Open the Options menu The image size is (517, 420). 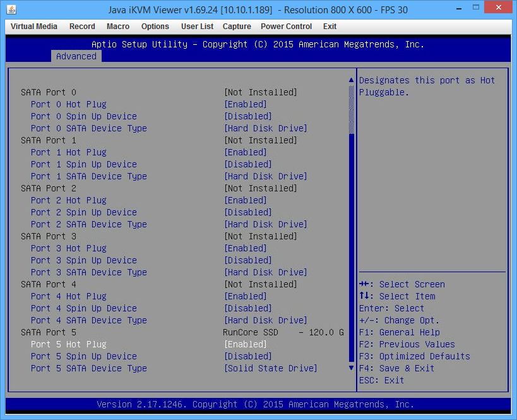tap(155, 27)
